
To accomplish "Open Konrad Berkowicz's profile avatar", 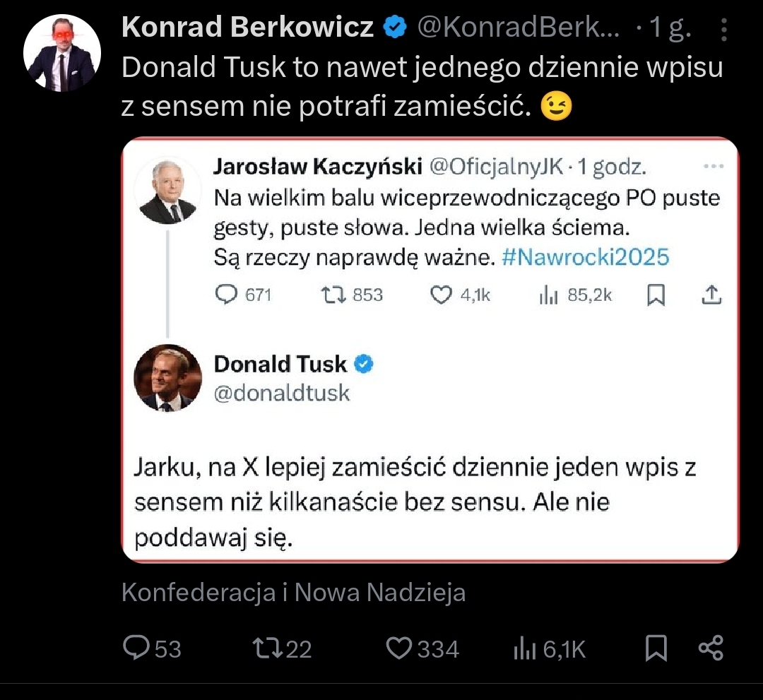I will [x=62, y=53].
